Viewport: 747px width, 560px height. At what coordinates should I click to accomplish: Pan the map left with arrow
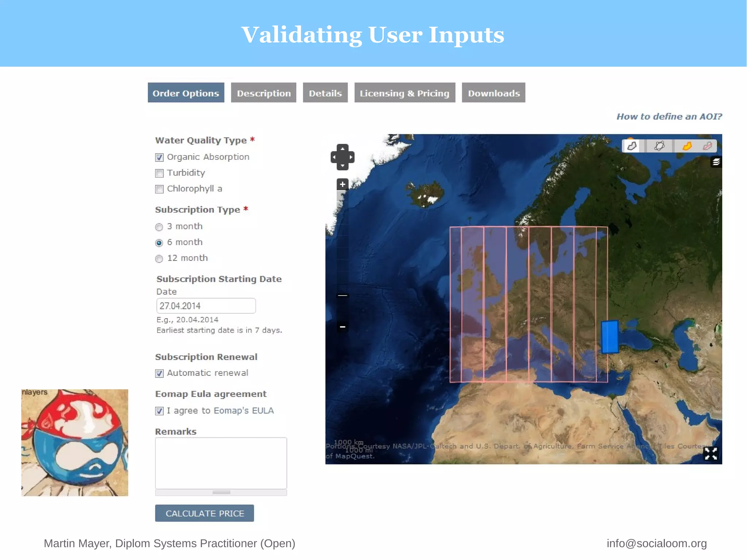coord(334,157)
